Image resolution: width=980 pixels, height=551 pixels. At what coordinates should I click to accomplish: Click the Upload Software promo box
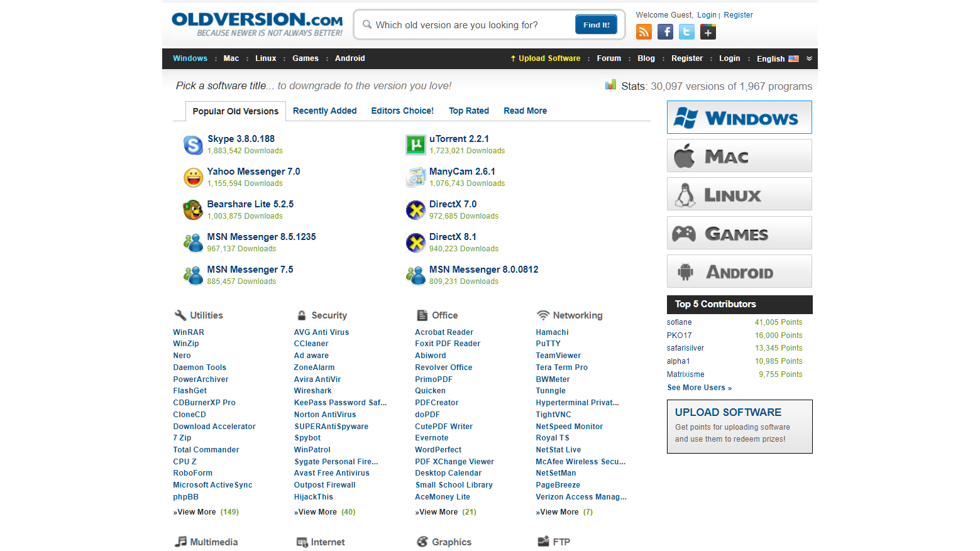coord(740,427)
